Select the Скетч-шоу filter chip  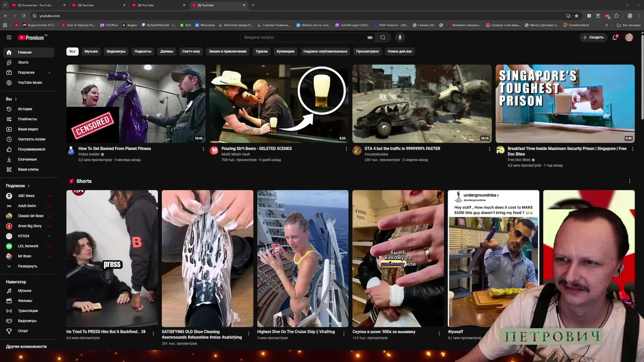click(x=191, y=51)
